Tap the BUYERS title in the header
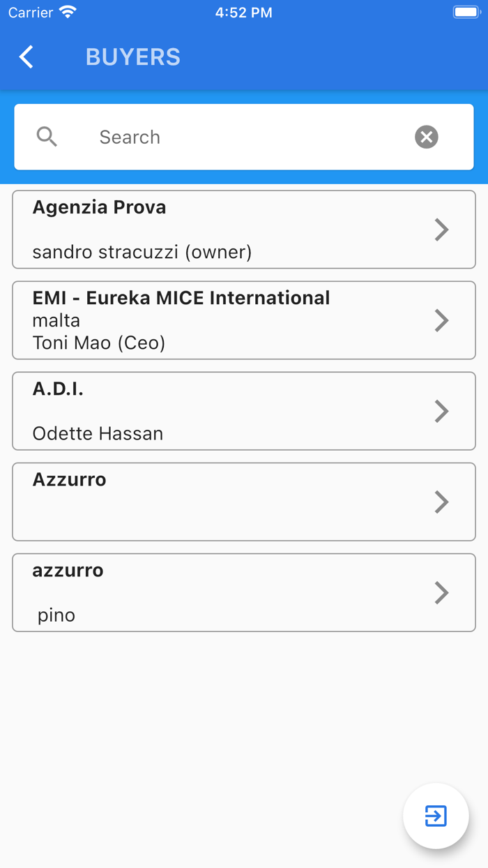This screenshot has width=488, height=868. click(x=132, y=57)
